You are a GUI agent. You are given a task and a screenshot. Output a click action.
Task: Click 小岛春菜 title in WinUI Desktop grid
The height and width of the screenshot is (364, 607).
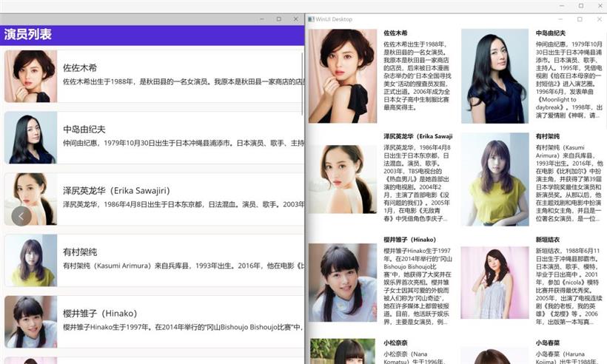(547, 343)
